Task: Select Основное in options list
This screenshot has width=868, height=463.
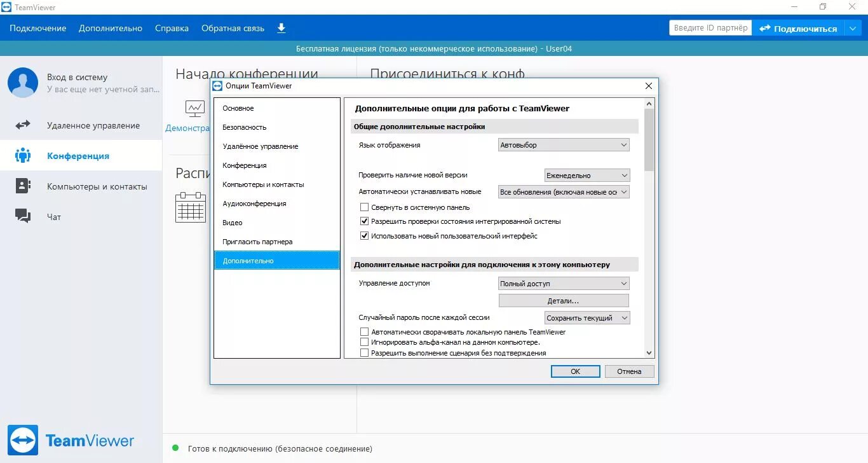Action: tap(277, 108)
